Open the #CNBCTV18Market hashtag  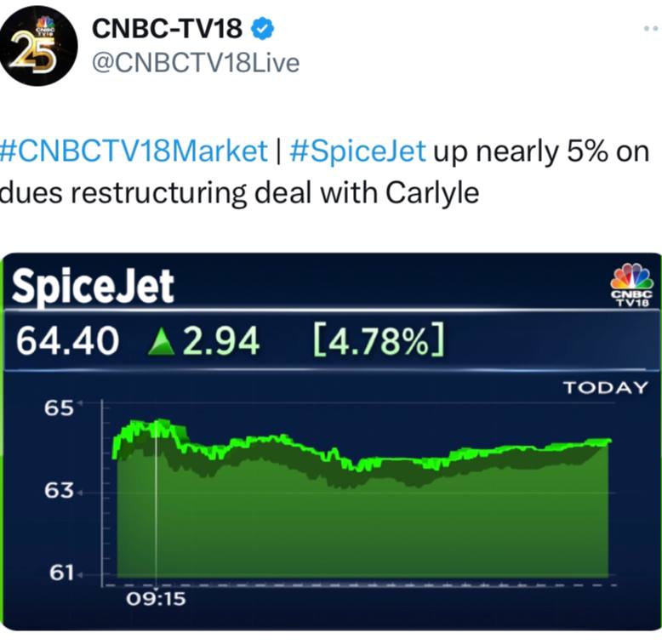[134, 151]
